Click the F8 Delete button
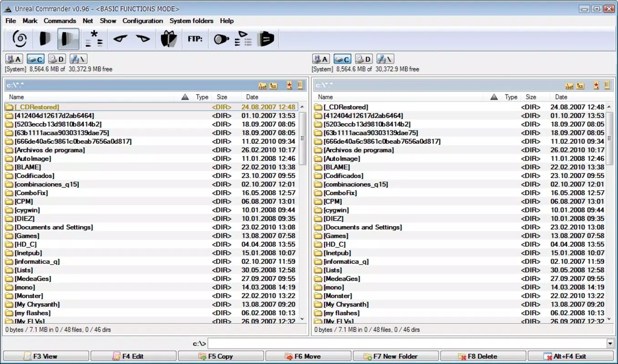The height and width of the screenshot is (364, 618). (x=483, y=356)
